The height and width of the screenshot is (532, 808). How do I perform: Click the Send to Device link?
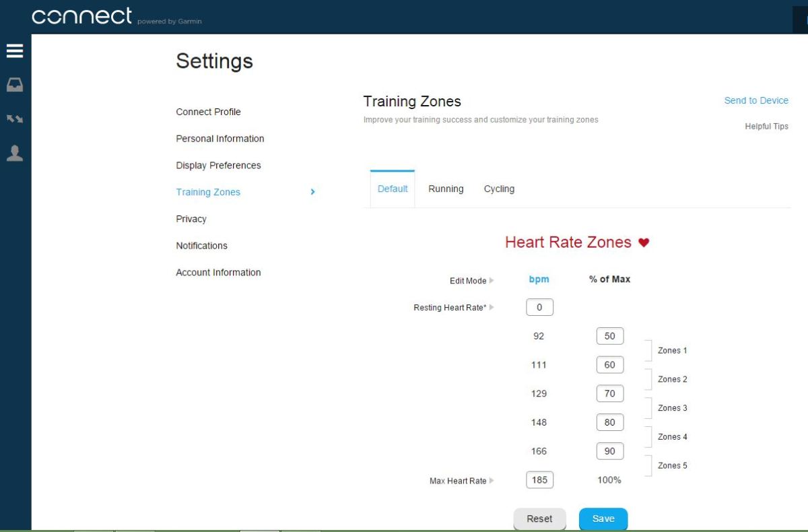point(756,100)
